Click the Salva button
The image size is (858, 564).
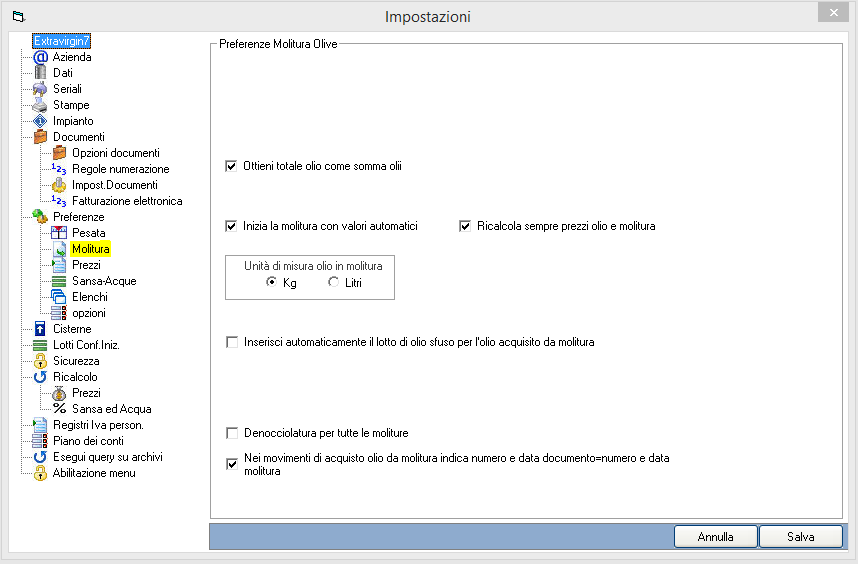801,537
